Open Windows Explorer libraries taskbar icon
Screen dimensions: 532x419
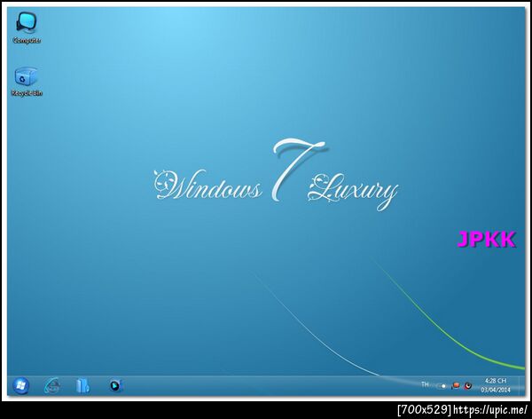[82, 386]
